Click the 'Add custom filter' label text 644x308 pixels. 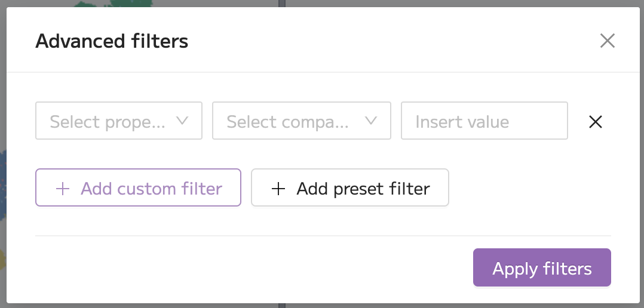[151, 189]
